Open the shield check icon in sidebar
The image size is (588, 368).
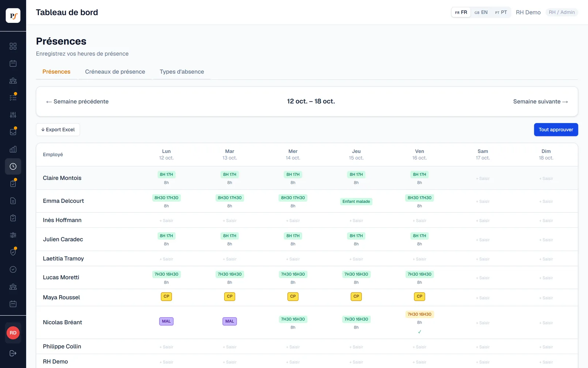pos(13,252)
